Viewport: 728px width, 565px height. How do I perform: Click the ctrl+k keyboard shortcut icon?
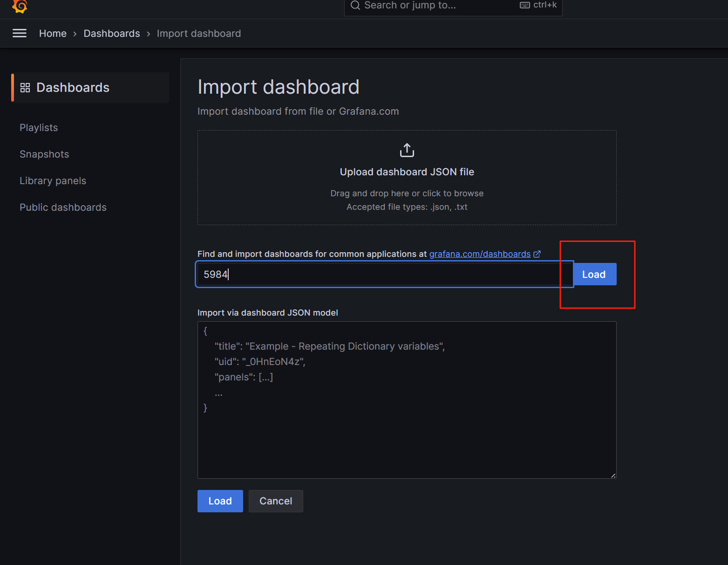[x=525, y=5]
